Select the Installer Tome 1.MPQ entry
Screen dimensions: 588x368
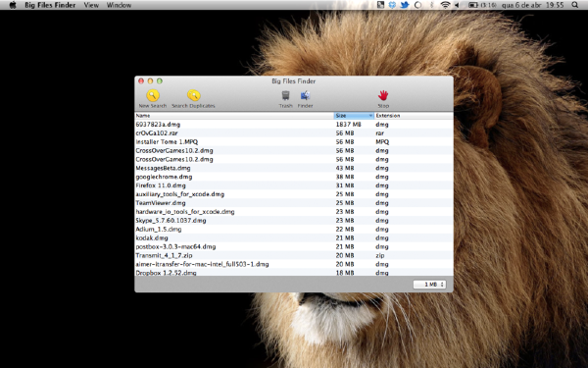tap(294, 142)
